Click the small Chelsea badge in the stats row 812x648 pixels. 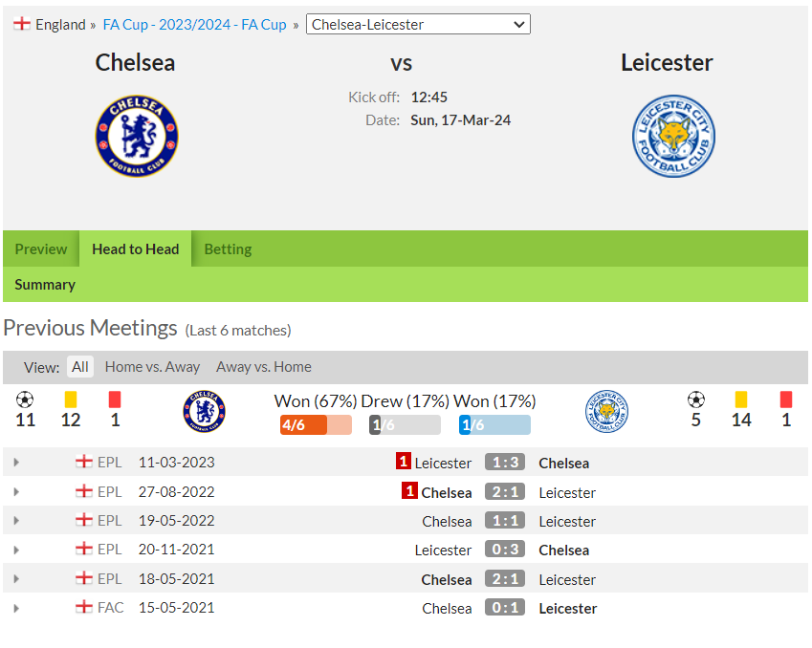click(204, 412)
